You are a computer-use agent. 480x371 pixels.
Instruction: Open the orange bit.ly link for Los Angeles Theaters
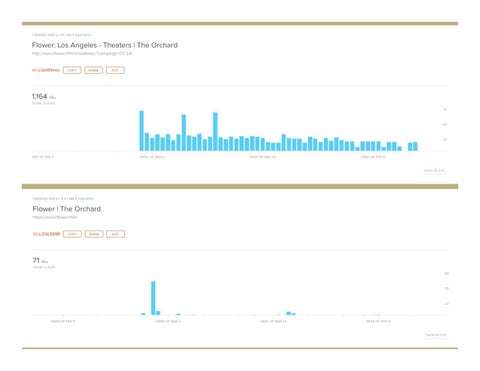(x=46, y=70)
